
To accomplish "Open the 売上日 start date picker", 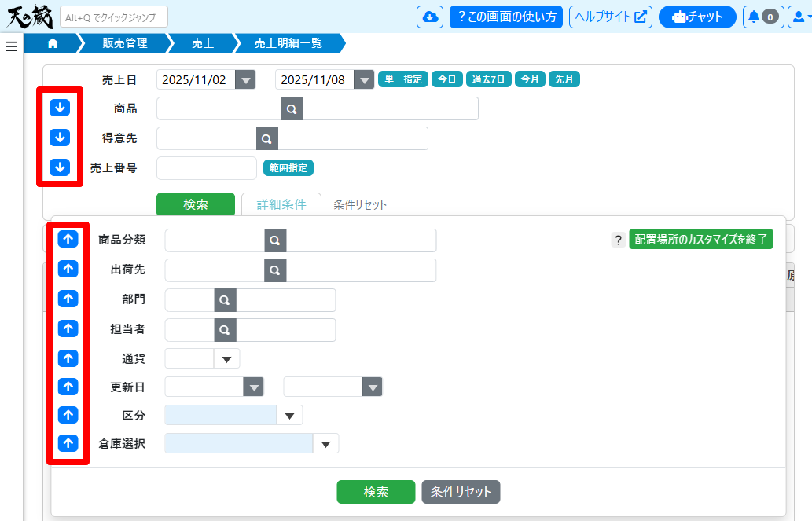I will pyautogui.click(x=246, y=80).
